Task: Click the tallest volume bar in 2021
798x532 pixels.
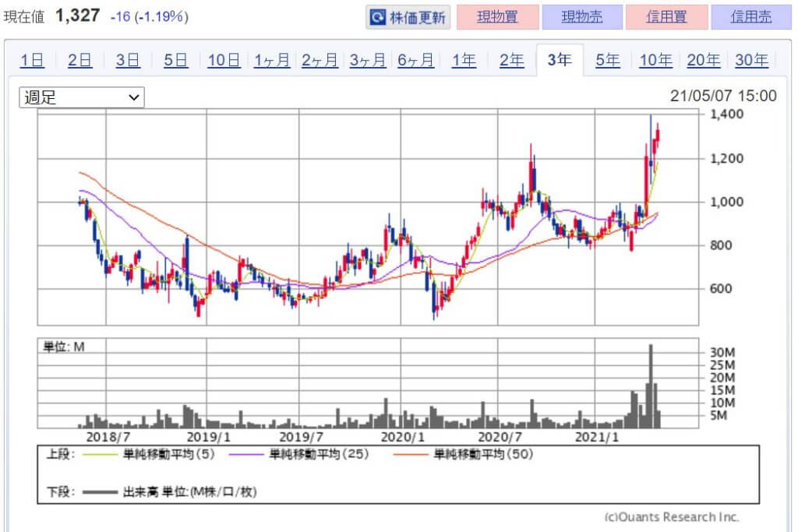Action: tap(651, 386)
